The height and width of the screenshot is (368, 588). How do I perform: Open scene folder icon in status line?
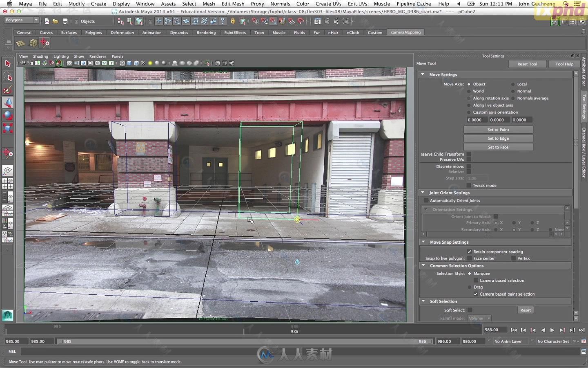click(x=56, y=21)
